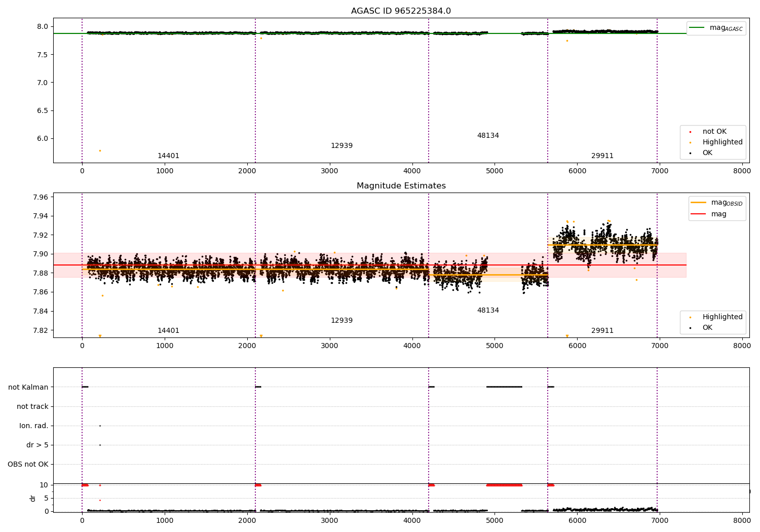Viewport: 760px width, 532px height.
Task: Click OBSID label 14401 in top plot
Action: tap(168, 156)
